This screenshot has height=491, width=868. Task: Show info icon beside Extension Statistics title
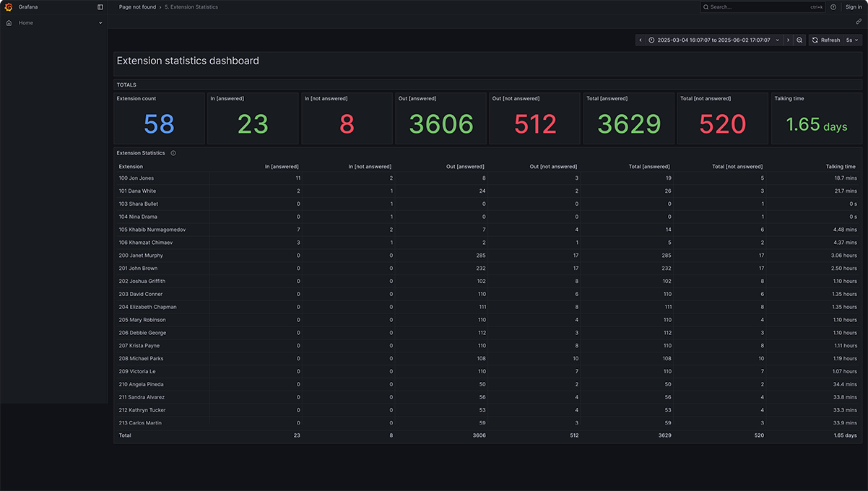click(x=173, y=153)
